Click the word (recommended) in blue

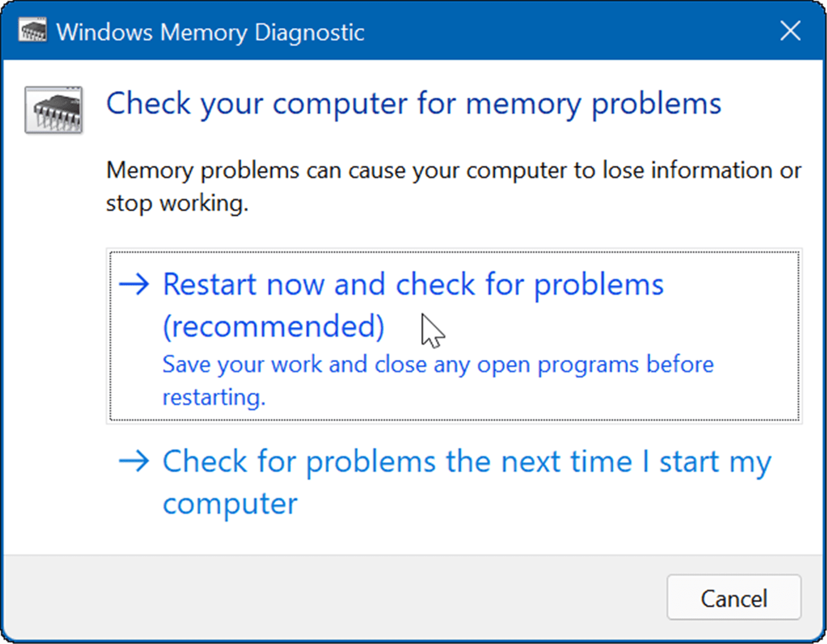(273, 325)
